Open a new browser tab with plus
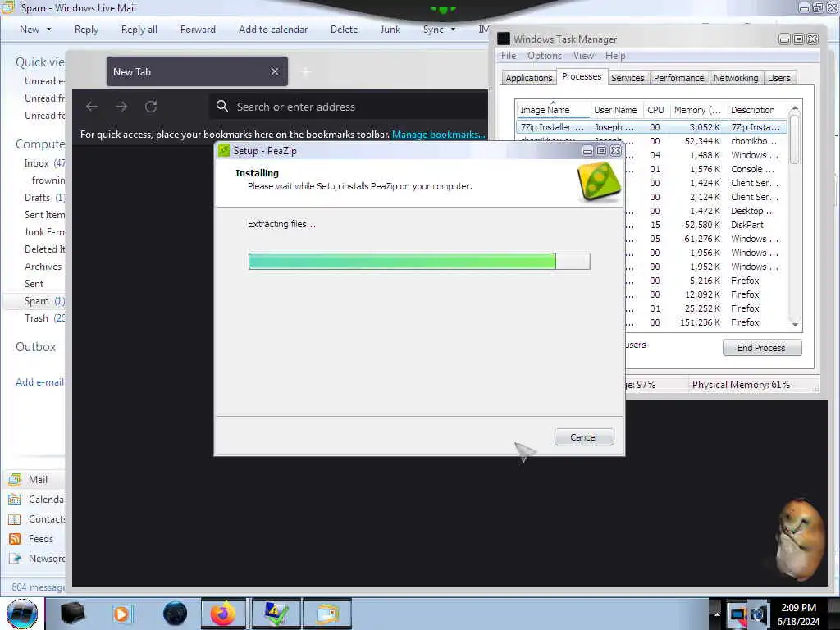The height and width of the screenshot is (630, 840). click(x=306, y=71)
